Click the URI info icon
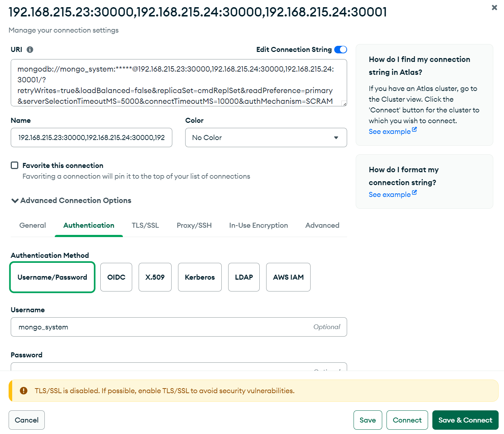This screenshot has width=504, height=434. pyautogui.click(x=30, y=49)
